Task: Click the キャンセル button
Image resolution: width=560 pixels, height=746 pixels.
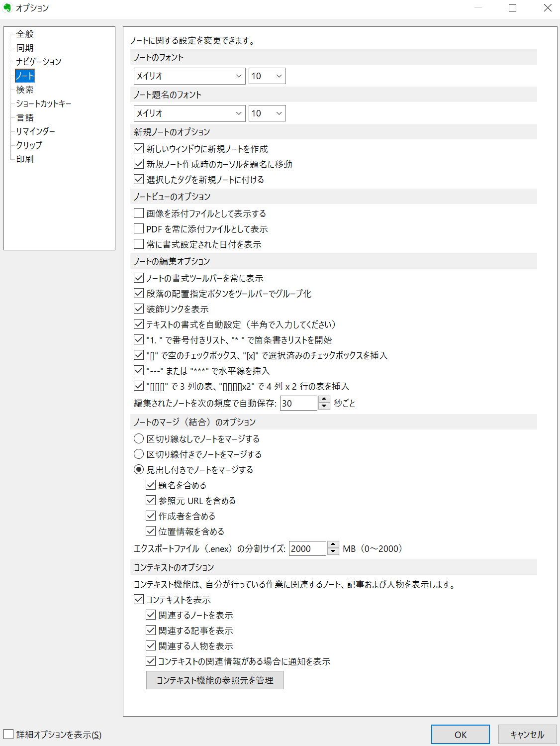Action: pos(528,735)
